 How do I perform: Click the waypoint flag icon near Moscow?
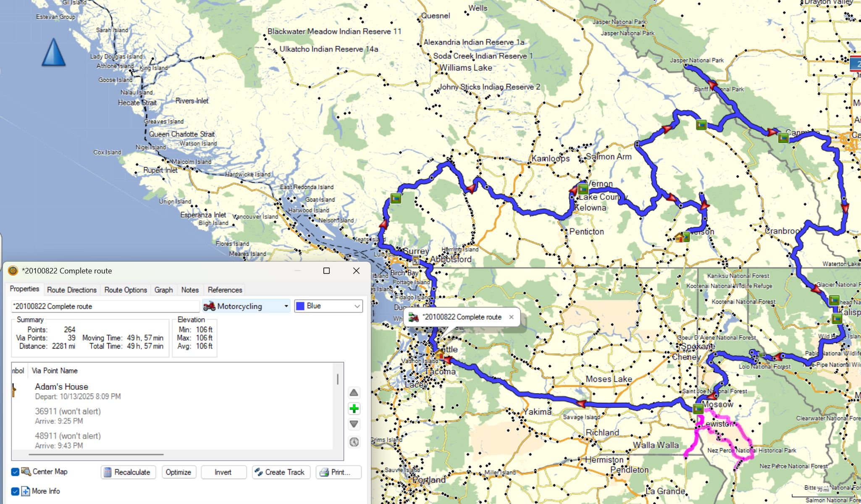click(x=698, y=408)
